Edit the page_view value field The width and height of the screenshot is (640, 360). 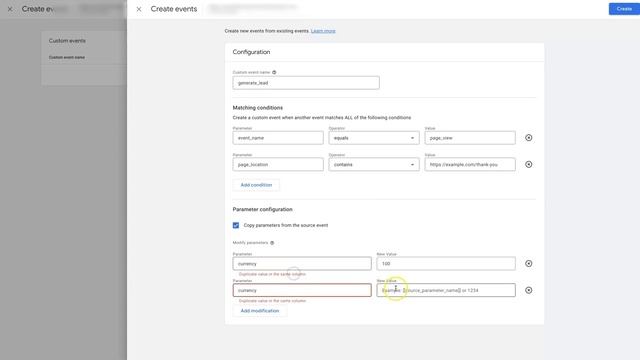point(470,138)
